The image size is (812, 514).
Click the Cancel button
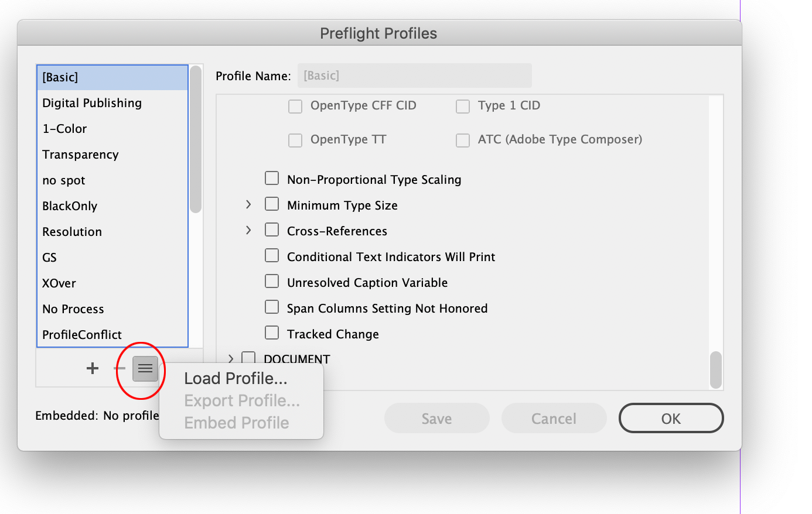tap(554, 418)
